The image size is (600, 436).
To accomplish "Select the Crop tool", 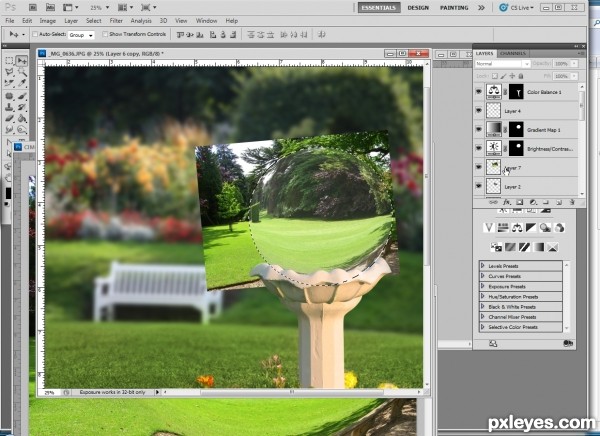I will pyautogui.click(x=10, y=83).
